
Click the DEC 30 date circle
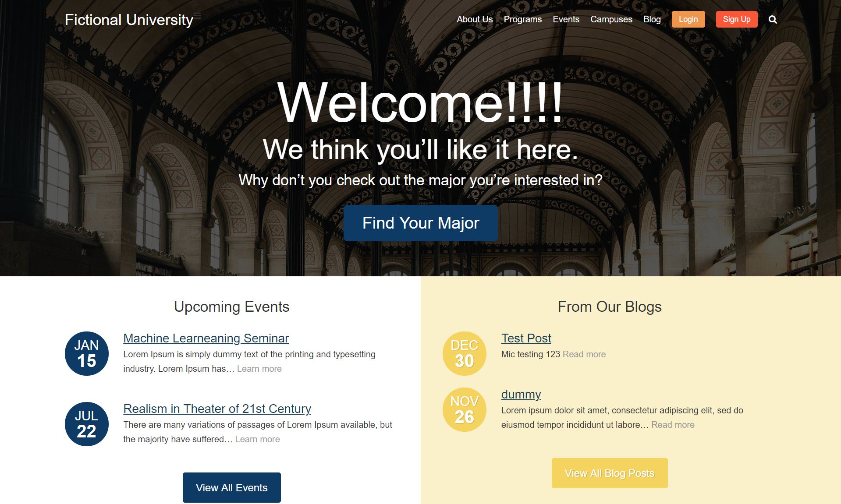[x=464, y=353]
